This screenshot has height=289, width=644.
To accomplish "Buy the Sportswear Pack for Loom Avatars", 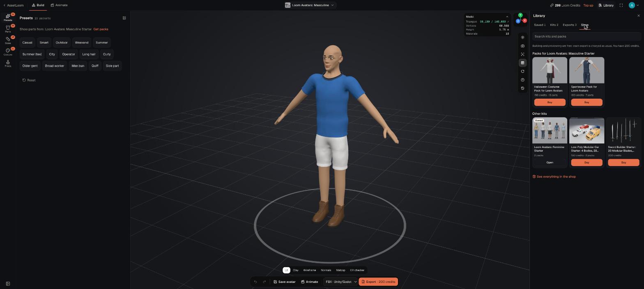I will (586, 102).
